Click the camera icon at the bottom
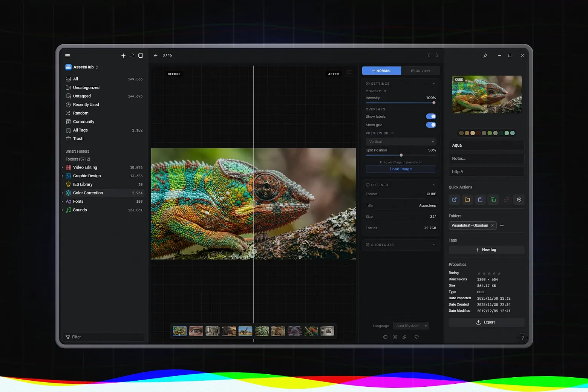Image resolution: width=588 pixels, height=392 pixels. tap(395, 337)
